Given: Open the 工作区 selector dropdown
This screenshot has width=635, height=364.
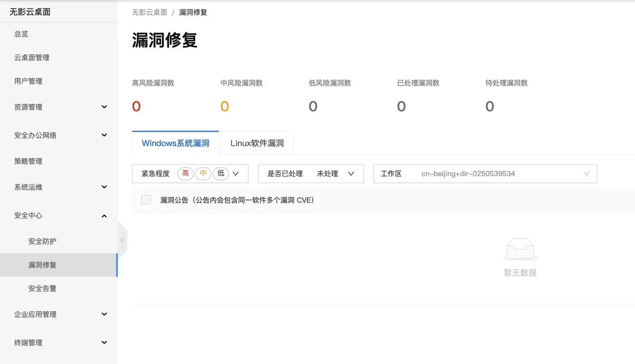Looking at the screenshot, I should [x=485, y=174].
